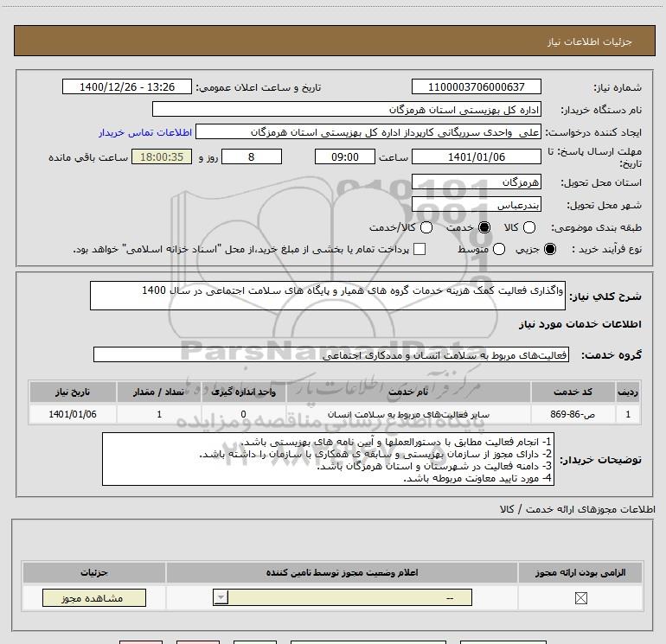Click the delivery province field هرمزگان

[476, 182]
